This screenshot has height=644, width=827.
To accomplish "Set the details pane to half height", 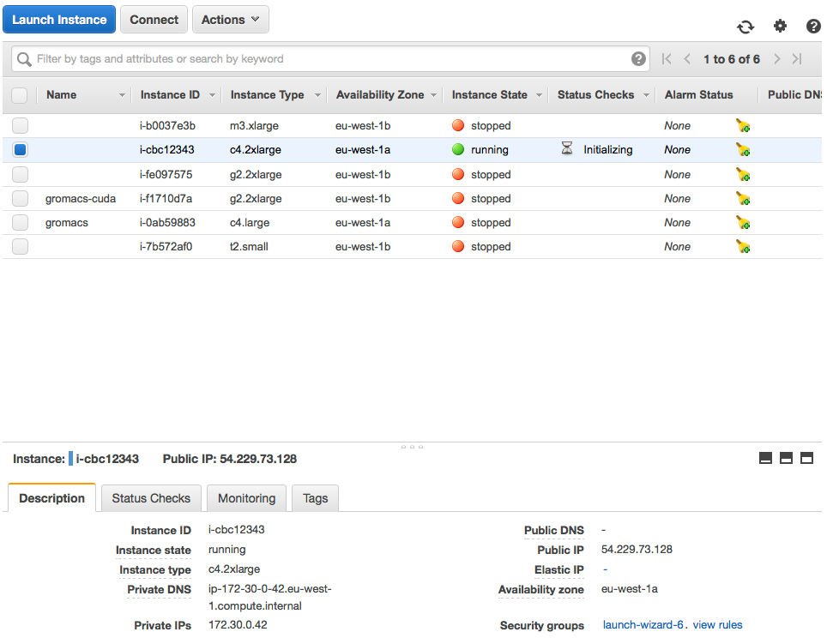I will 786,458.
